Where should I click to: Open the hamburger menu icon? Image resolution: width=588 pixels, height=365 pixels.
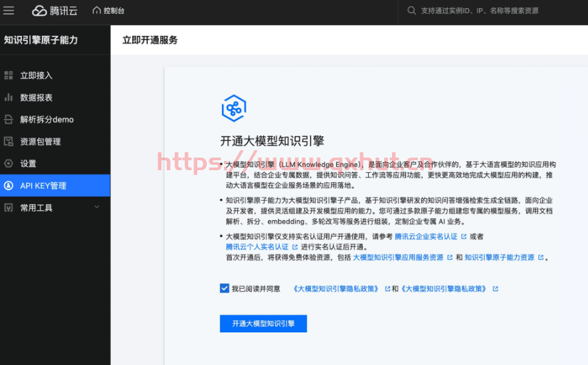[x=9, y=11]
